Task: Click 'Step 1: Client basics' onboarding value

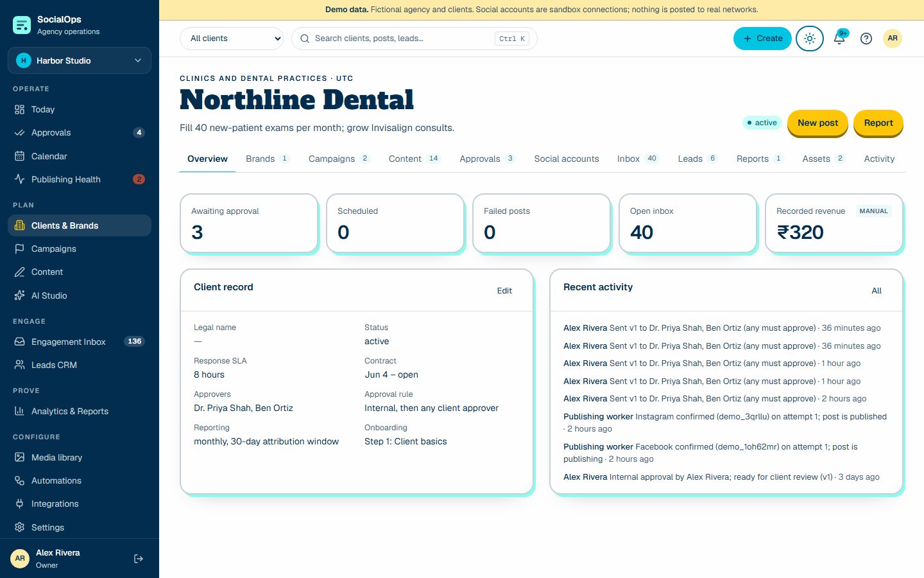Action: 406,441
